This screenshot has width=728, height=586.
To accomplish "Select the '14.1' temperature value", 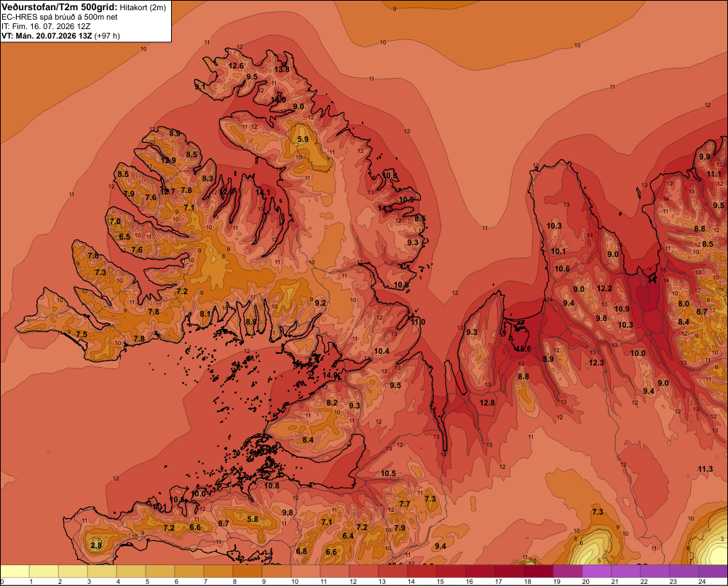I will coord(262,192).
